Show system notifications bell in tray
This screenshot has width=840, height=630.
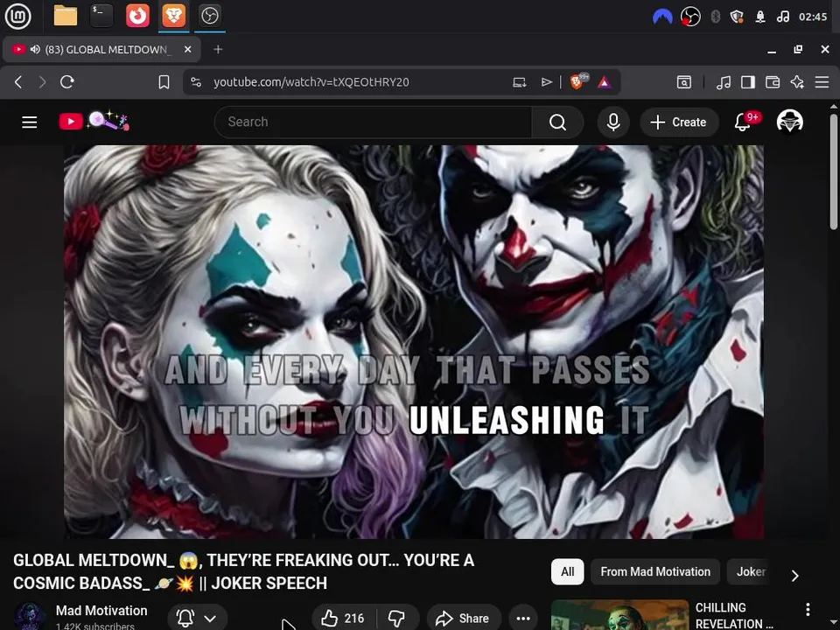[760, 17]
